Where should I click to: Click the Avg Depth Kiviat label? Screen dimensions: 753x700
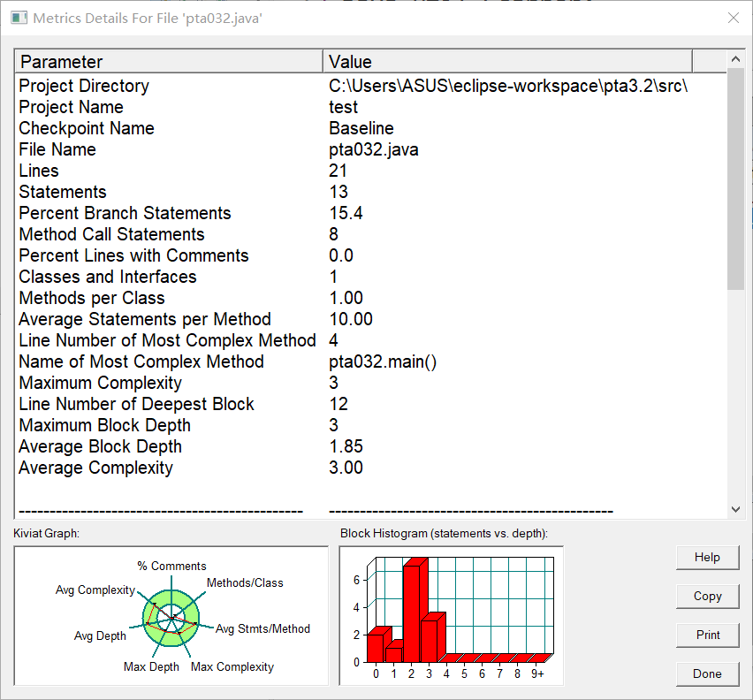tap(100, 636)
